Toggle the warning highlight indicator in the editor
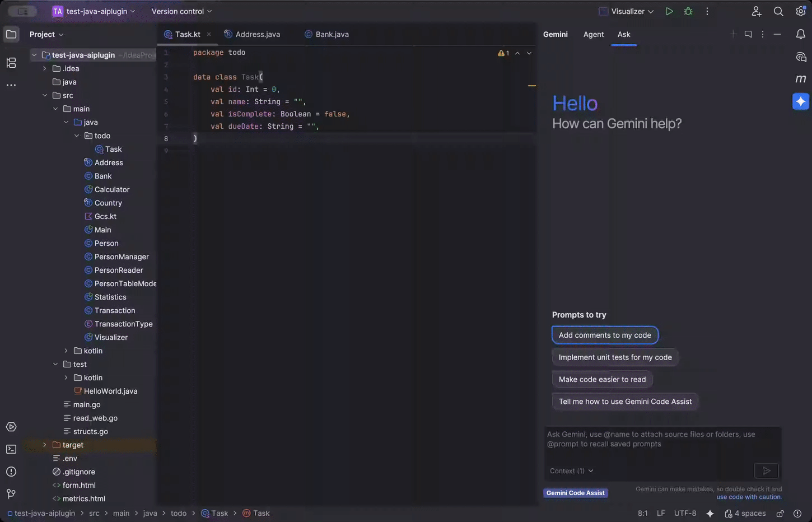The image size is (812, 522). click(503, 53)
